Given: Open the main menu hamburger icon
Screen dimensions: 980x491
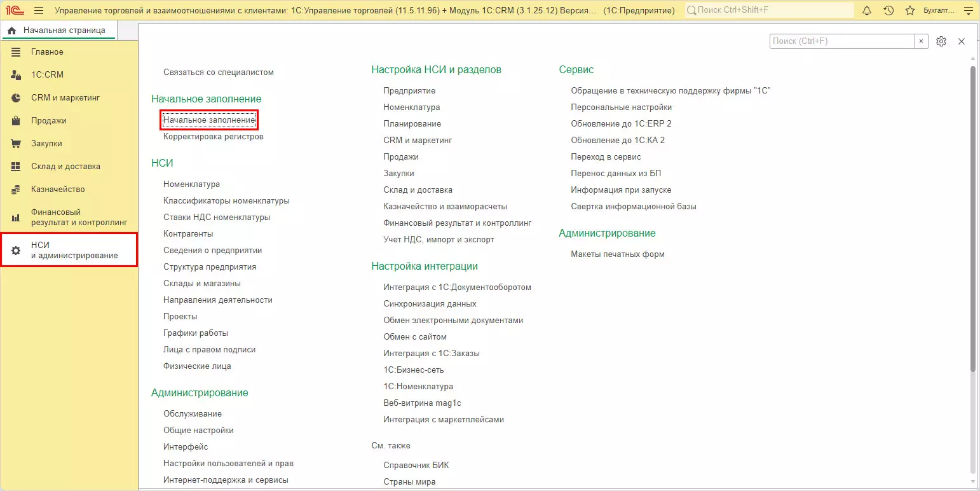Looking at the screenshot, I should [39, 10].
